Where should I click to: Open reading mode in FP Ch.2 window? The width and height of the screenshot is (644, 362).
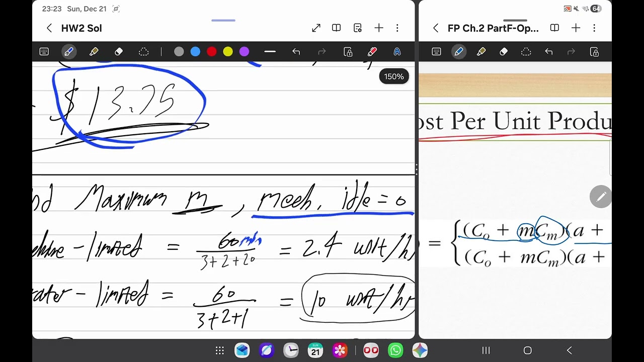coord(554,28)
